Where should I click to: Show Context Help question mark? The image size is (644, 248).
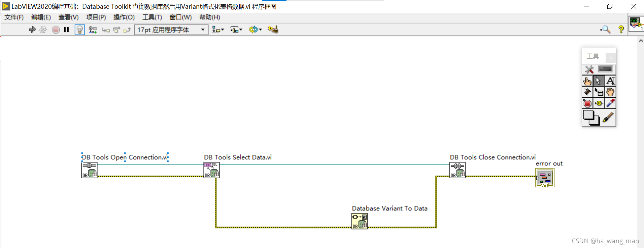click(621, 30)
